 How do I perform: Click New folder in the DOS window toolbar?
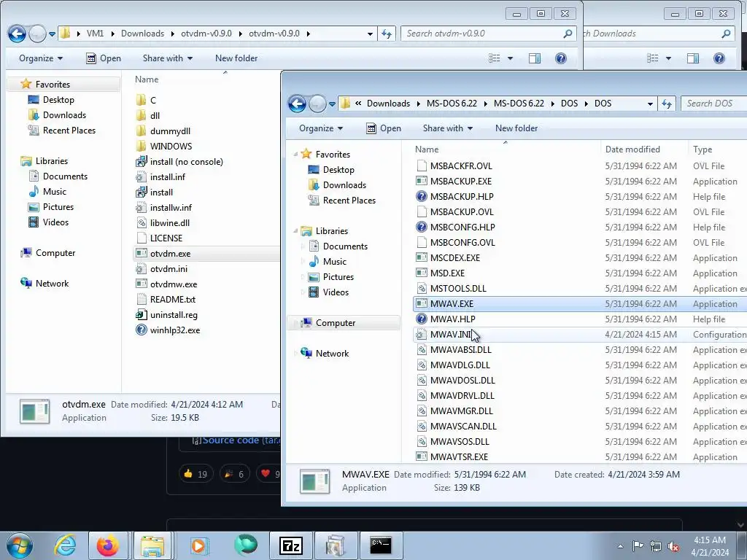[516, 128]
